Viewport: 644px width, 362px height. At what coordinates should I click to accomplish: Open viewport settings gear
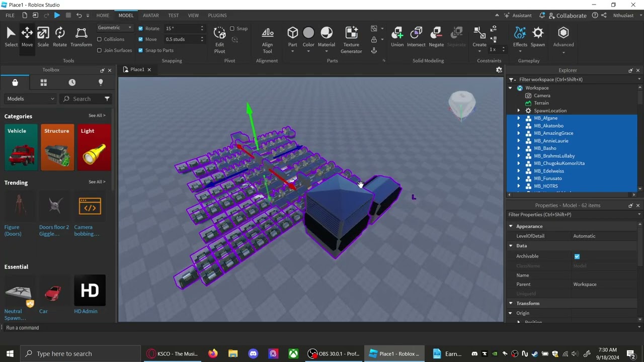coord(499,70)
